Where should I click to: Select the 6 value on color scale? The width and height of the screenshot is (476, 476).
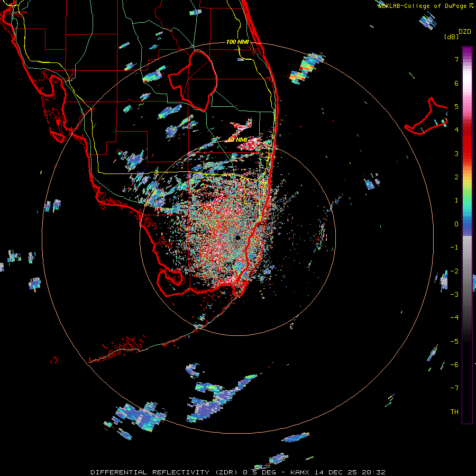click(456, 83)
